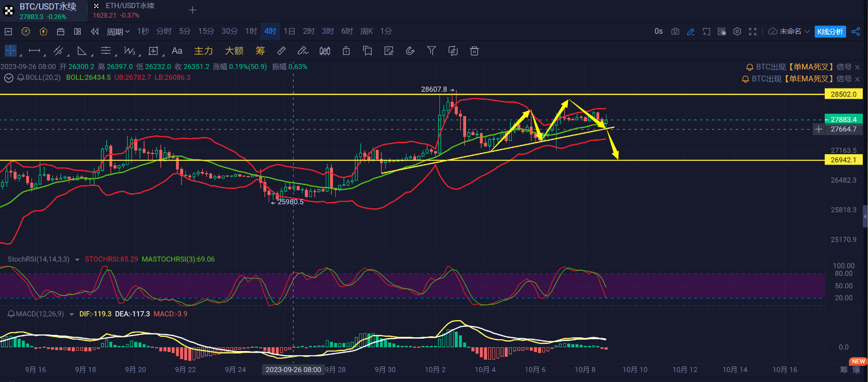
Task: Select the crosshair cursor tool
Action: tap(10, 50)
